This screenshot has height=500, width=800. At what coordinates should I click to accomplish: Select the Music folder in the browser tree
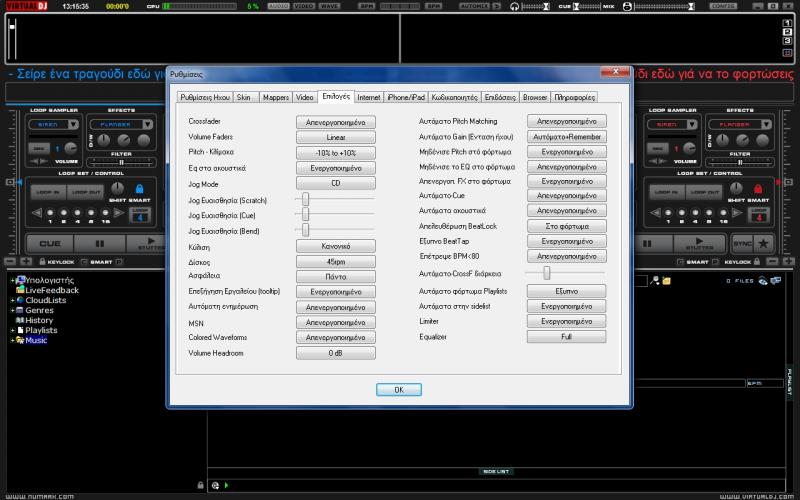point(36,340)
